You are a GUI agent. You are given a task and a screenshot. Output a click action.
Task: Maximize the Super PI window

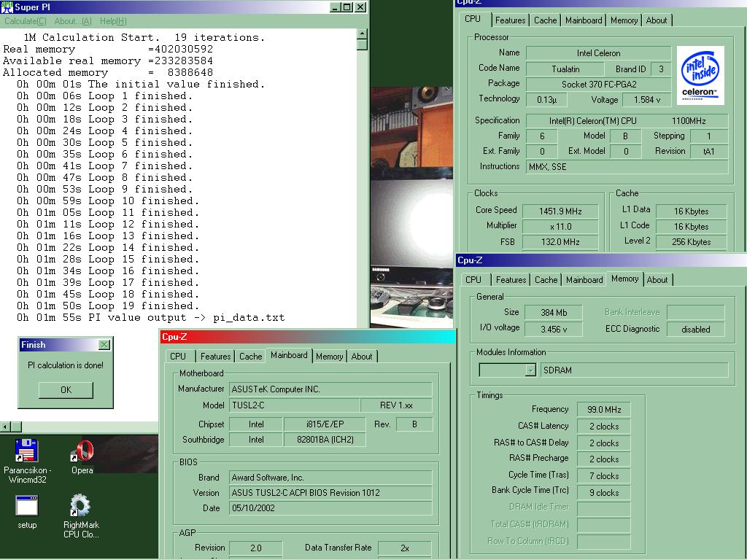(347, 7)
